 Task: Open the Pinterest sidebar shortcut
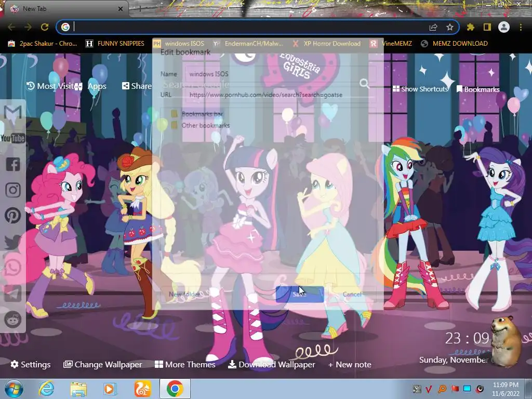pyautogui.click(x=13, y=216)
